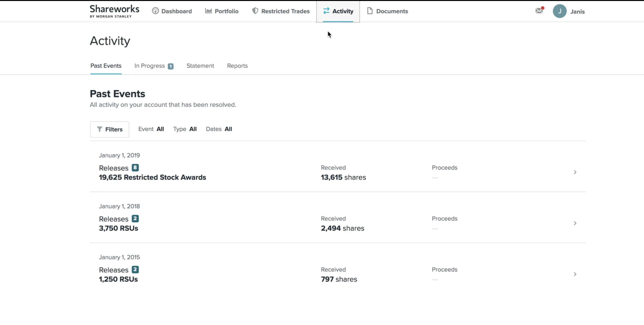Open the mail notifications envelope

(539, 11)
